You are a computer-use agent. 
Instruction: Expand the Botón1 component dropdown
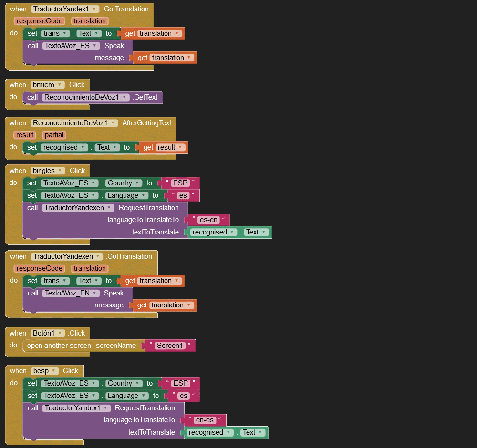[61, 333]
